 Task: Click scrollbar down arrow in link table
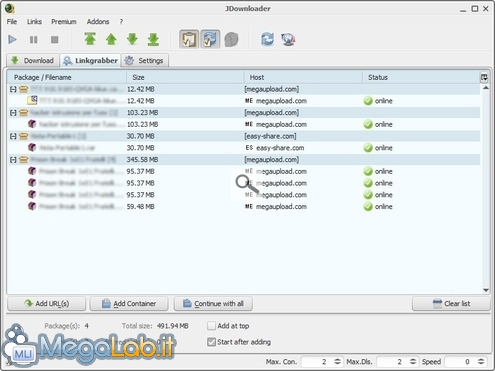coord(486,290)
